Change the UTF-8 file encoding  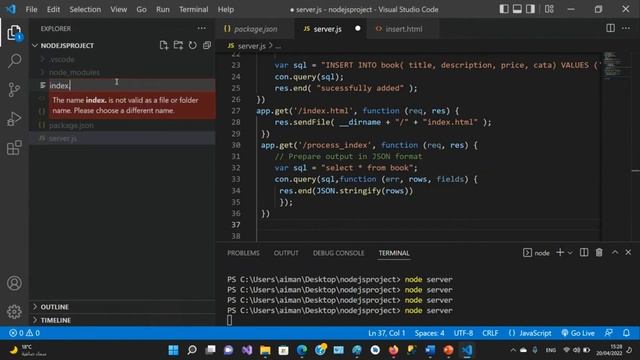click(463, 333)
